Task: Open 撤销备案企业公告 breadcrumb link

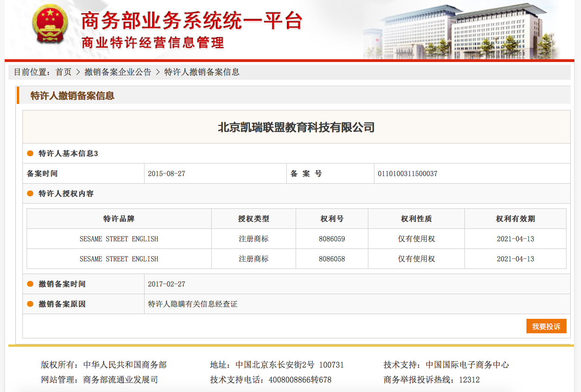Action: pos(118,72)
